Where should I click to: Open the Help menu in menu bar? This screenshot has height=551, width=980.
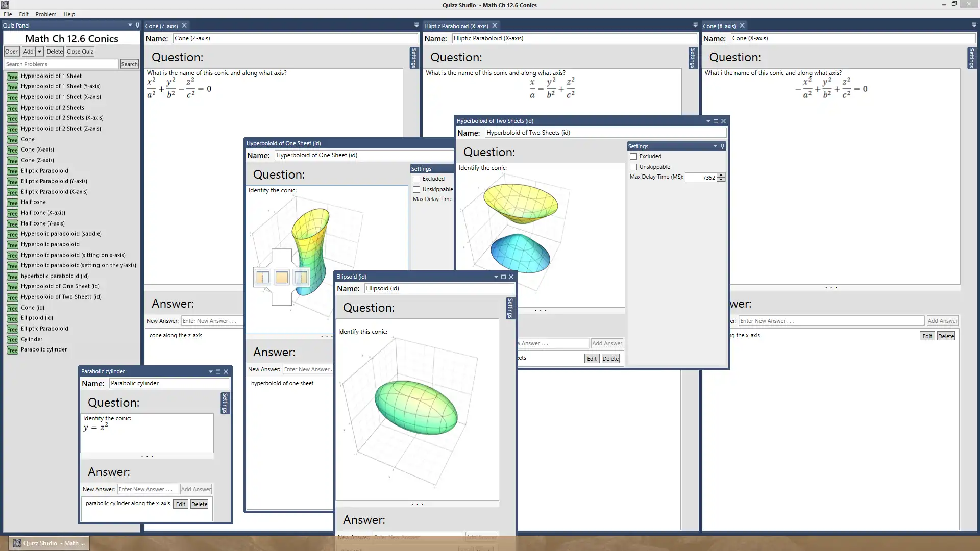pos(69,13)
